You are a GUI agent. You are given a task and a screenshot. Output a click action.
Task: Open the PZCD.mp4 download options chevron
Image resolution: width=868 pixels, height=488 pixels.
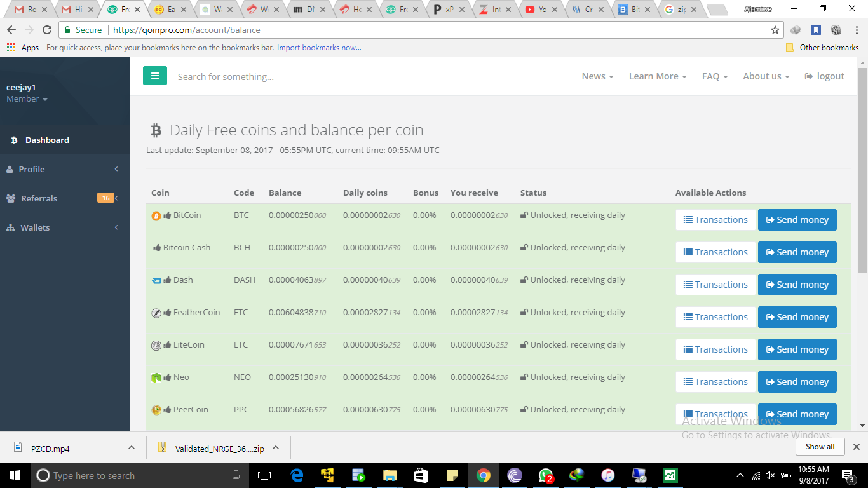132,447
